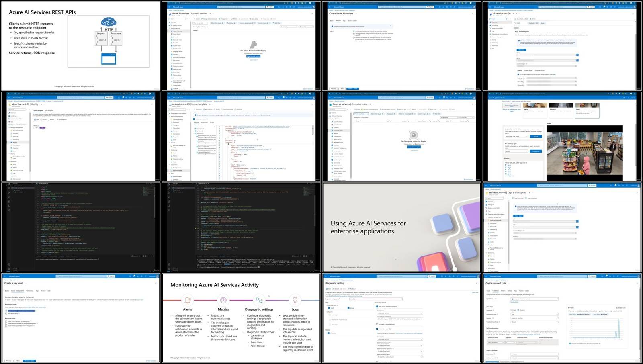Open the ai-service-test-09 Keys and endpoint thumbnail
Screen dimensions: 643x364
[x=563, y=46]
